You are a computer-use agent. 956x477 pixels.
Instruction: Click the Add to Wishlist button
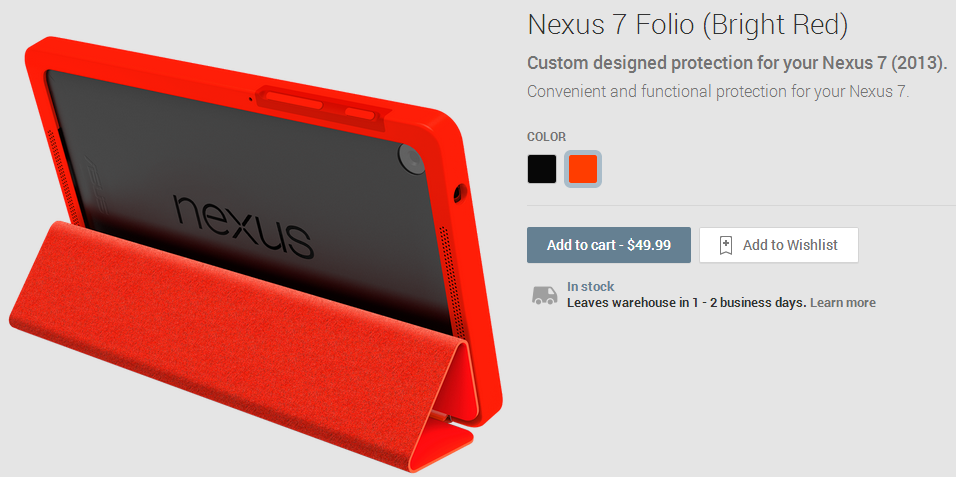pyautogui.click(x=779, y=245)
